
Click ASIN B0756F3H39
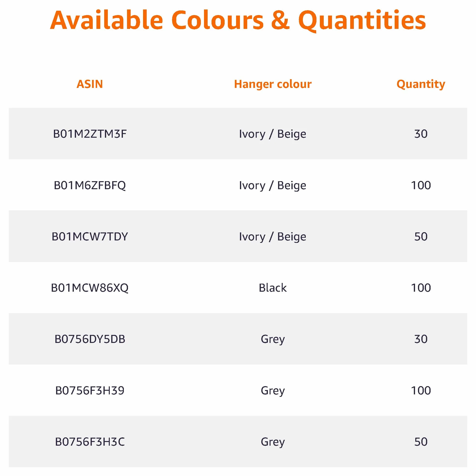click(x=90, y=391)
